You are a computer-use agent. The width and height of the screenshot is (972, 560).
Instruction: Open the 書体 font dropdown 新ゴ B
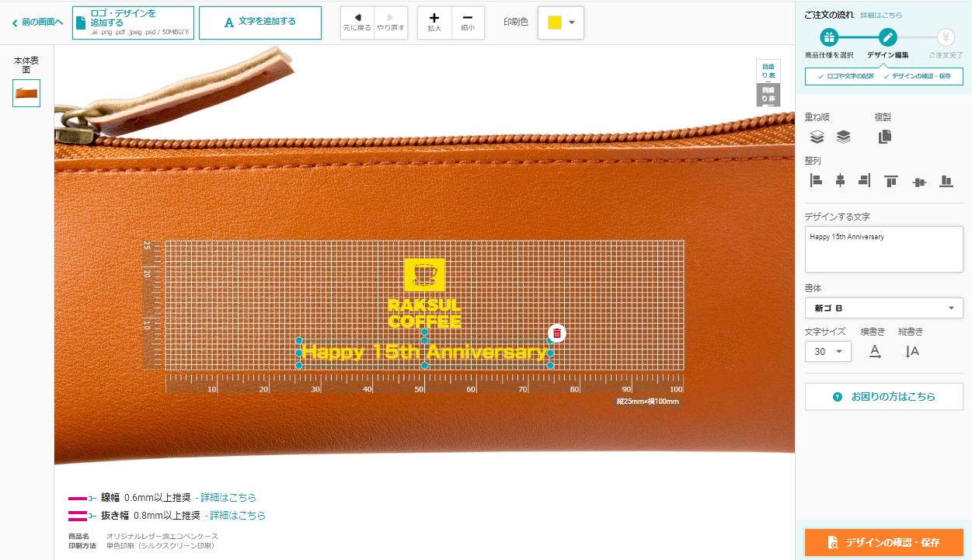click(884, 308)
